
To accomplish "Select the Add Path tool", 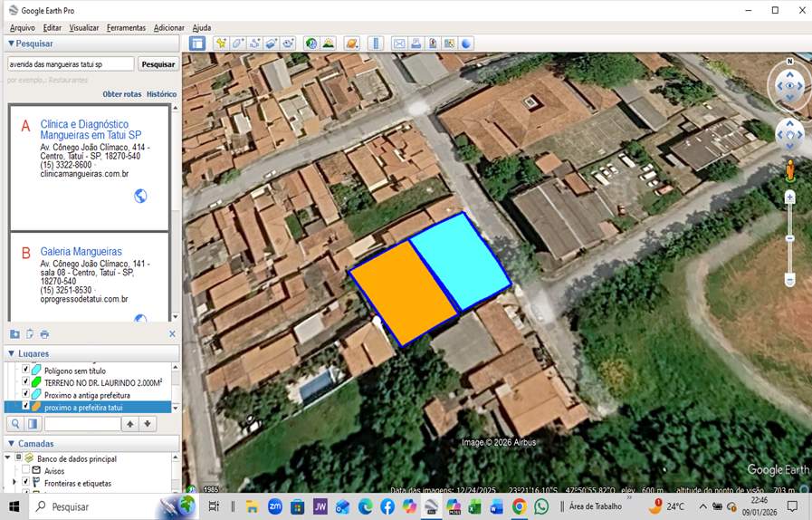I will coord(254,43).
